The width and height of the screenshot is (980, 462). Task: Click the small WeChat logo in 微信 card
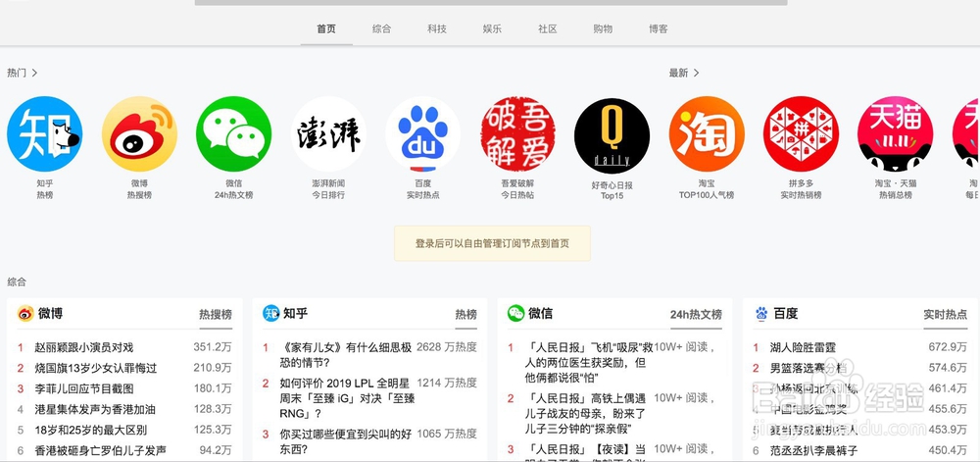515,313
